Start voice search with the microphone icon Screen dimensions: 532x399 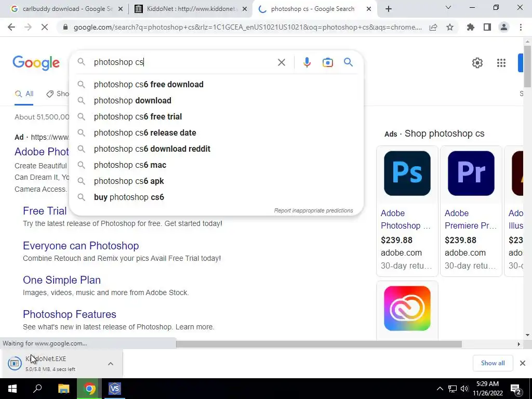click(307, 62)
